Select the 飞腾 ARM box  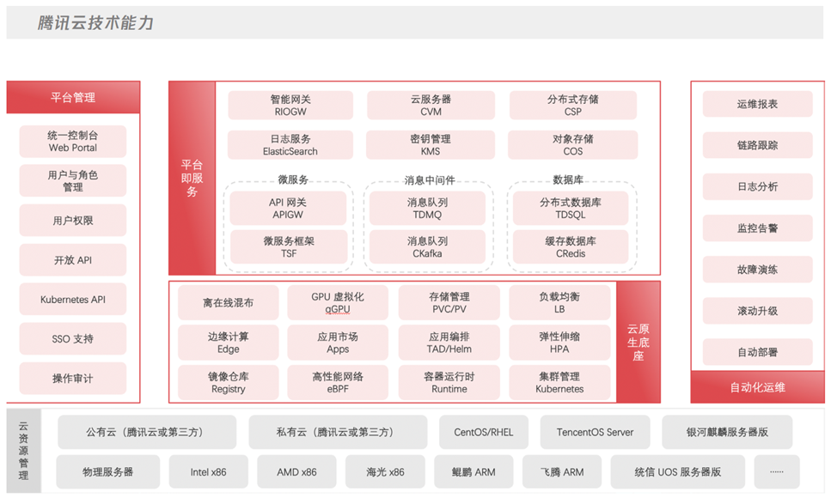pos(562,472)
